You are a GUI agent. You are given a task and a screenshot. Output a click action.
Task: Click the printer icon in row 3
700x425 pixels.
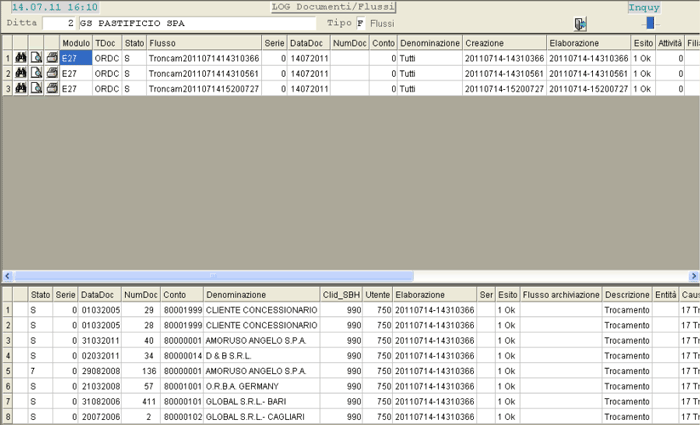51,89
